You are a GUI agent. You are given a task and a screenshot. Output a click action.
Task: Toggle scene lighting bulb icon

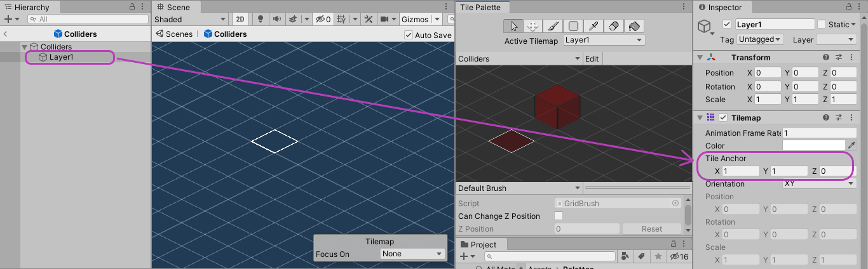pos(259,20)
